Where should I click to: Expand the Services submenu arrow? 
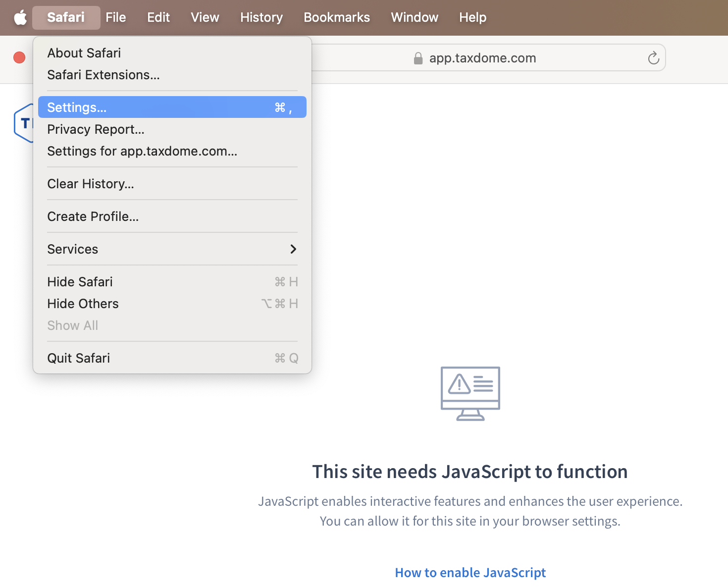(293, 249)
